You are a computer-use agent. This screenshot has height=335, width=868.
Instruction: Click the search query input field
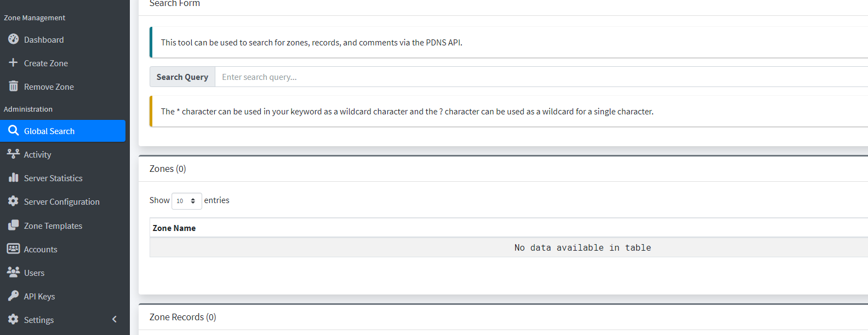[384, 77]
